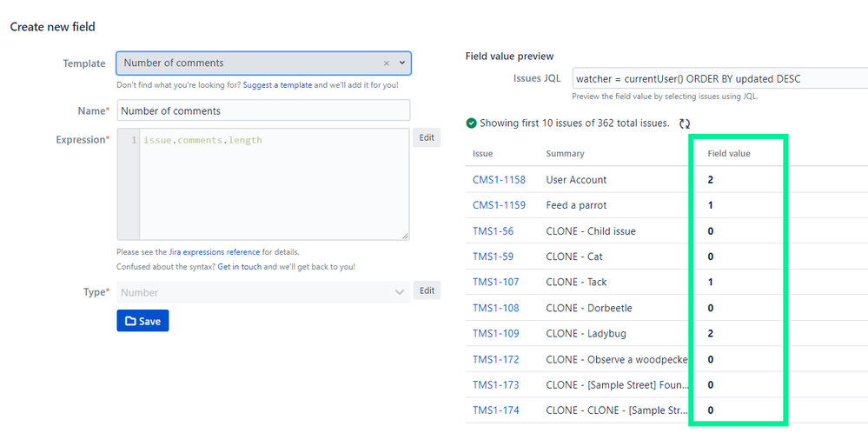Click the Field value column header
The height and width of the screenshot is (440, 868).
click(729, 154)
